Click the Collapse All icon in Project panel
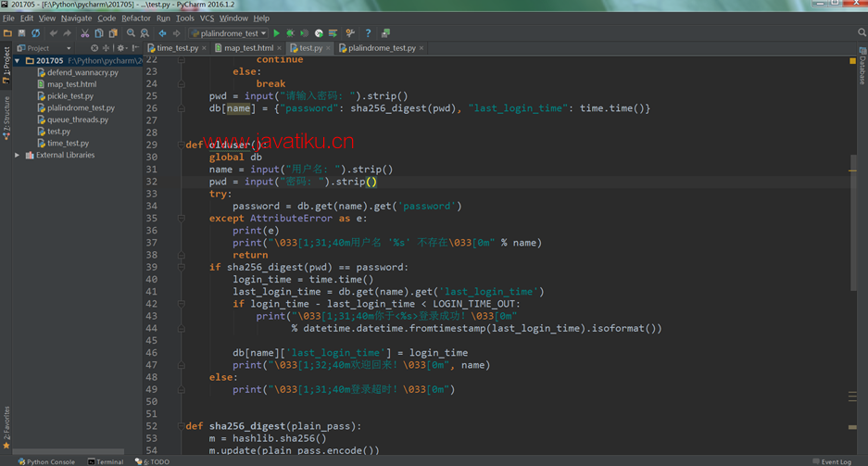The width and height of the screenshot is (868, 466). [106, 48]
